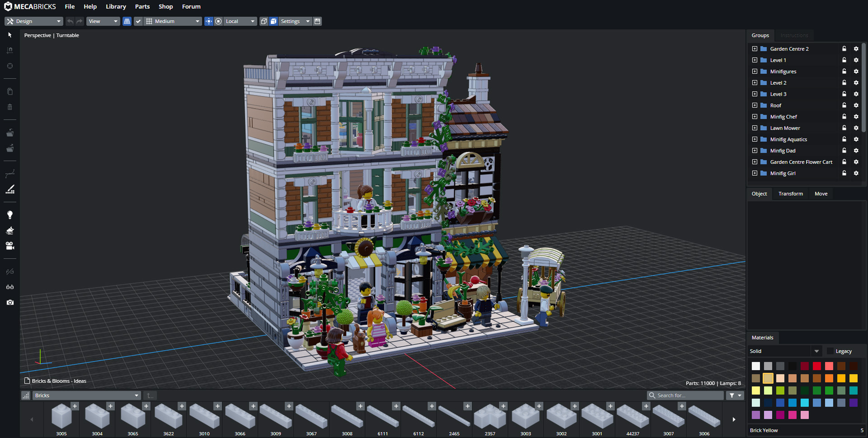Click the video camera icon in sidebar

click(10, 246)
